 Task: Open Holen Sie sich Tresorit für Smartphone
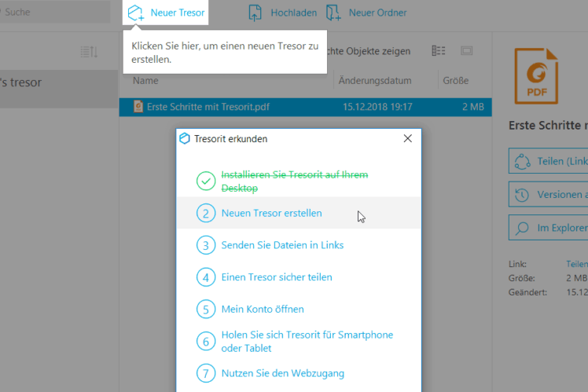pos(307,342)
